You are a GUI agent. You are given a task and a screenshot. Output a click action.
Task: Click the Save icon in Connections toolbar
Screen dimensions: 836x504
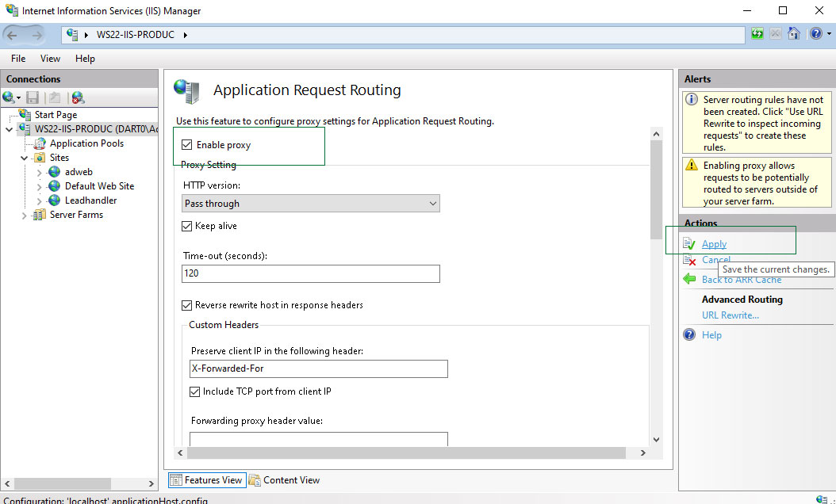[x=33, y=97]
